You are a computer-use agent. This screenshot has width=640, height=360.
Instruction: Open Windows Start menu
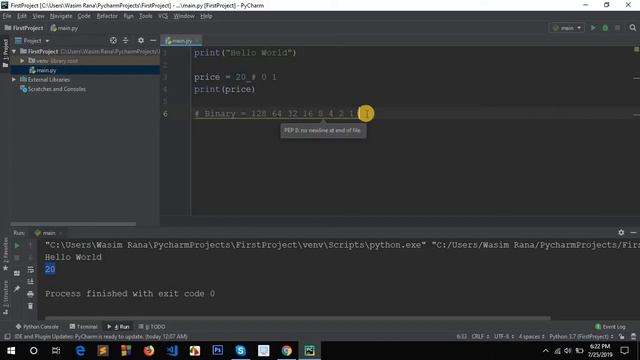(11, 351)
